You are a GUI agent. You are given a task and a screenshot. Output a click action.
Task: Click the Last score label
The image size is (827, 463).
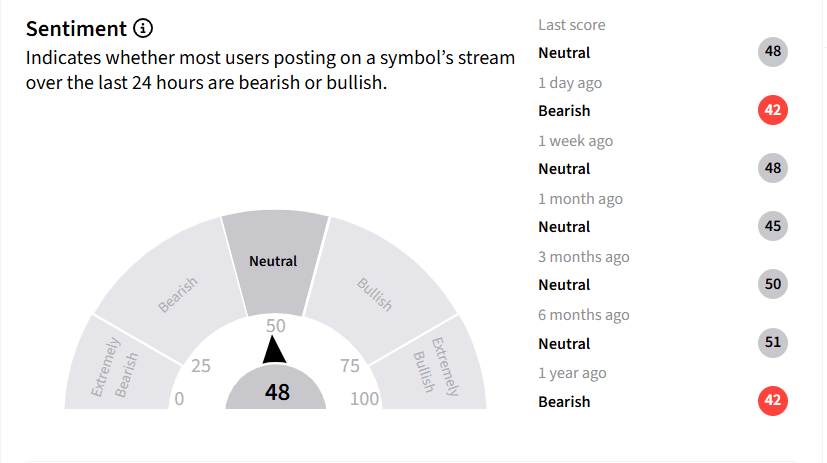[x=572, y=25]
